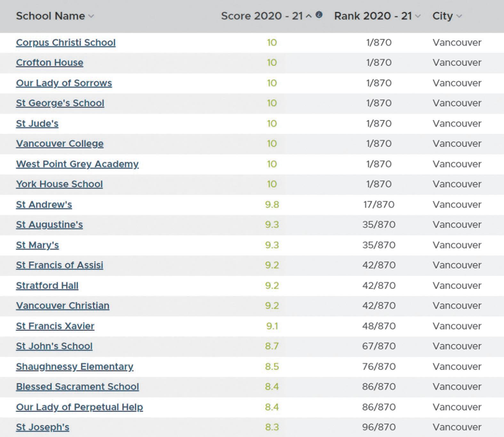Select the 9.3 score in St Augustine's row
The height and width of the screenshot is (437, 504).
pos(272,225)
